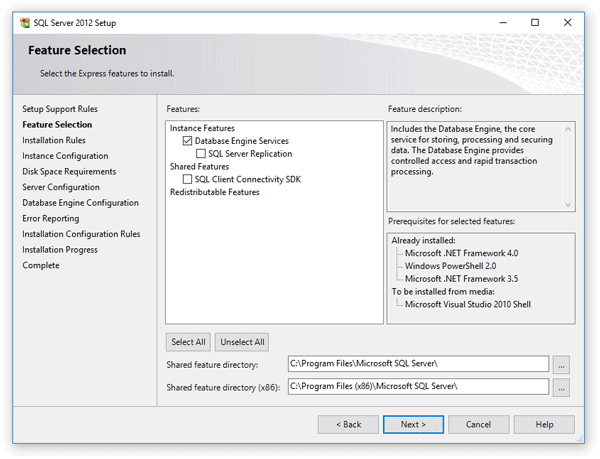Screen dimensions: 600x459
Task: Check the SQL Client Connectivity SDK option
Action: pos(187,179)
